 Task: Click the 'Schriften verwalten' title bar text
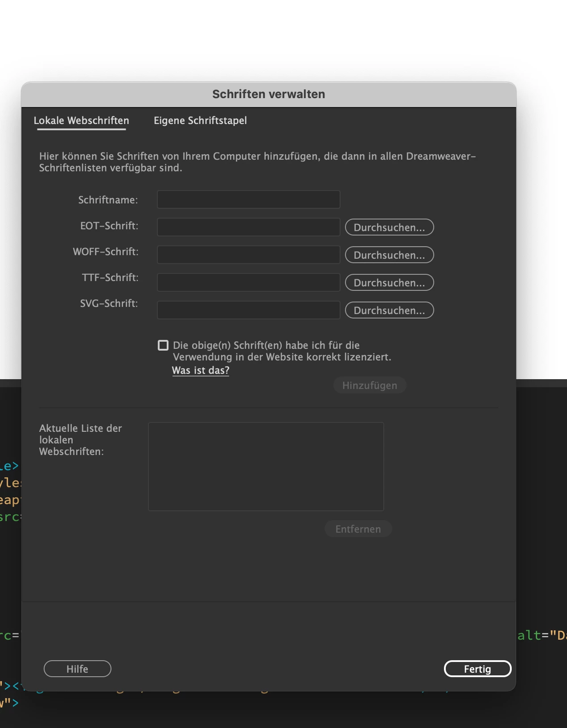[269, 94]
